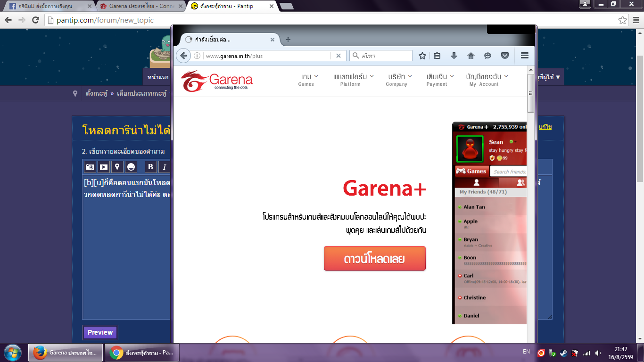This screenshot has width=644, height=362.
Task: Switch to Facebook tab in Chrome
Action: (x=49, y=7)
